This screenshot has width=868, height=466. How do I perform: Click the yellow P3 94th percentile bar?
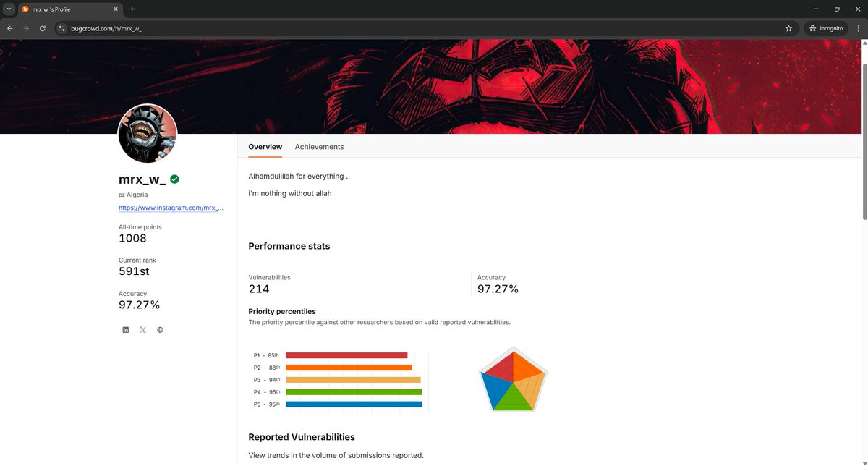[353, 380]
